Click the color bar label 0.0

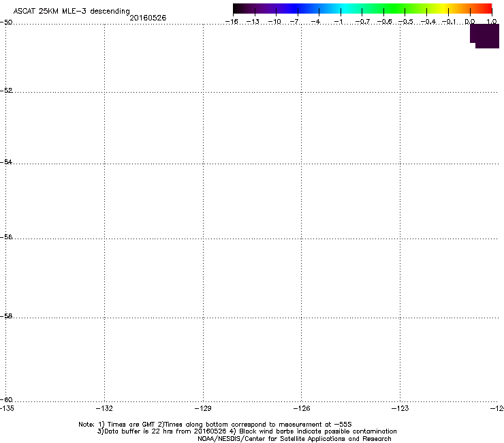click(x=470, y=22)
